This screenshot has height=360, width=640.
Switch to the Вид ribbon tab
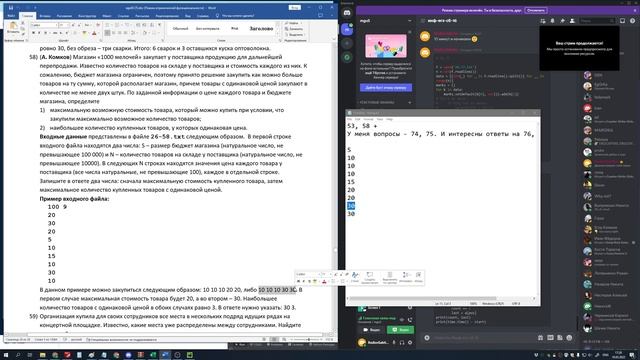tap(188, 16)
